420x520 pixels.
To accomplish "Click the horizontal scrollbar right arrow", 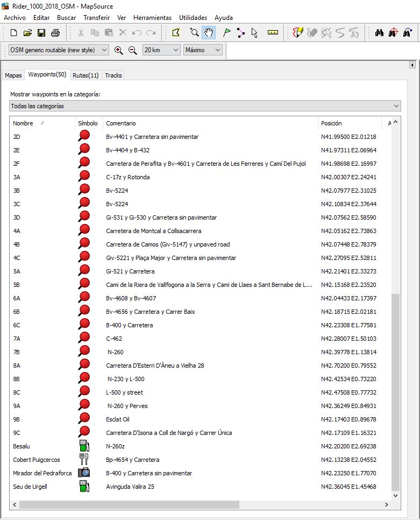I will click(x=386, y=505).
